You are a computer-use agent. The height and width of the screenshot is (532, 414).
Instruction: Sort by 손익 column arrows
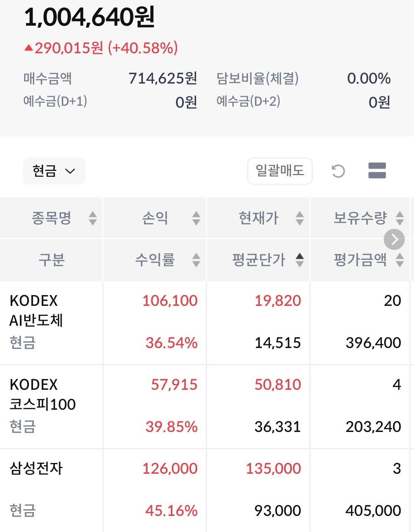point(196,218)
